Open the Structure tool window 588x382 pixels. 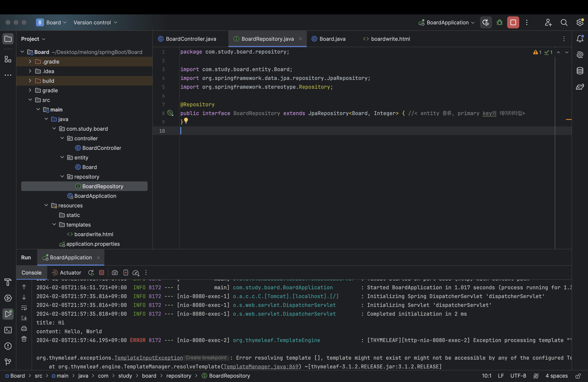pos(8,59)
